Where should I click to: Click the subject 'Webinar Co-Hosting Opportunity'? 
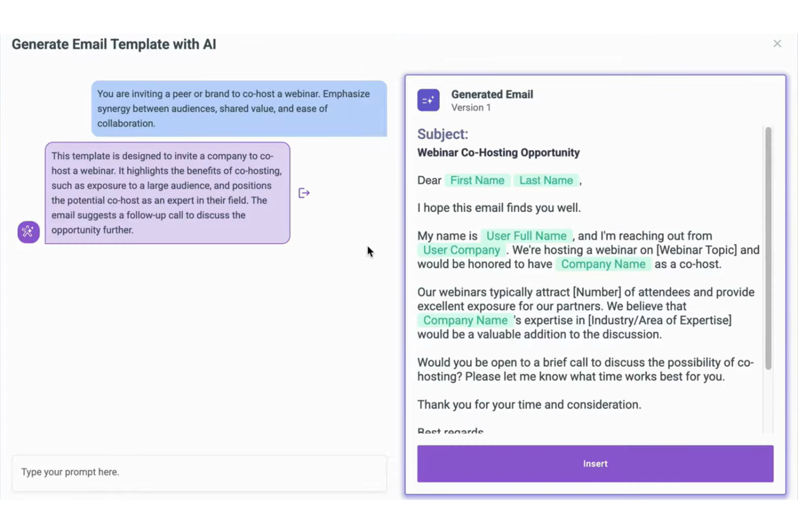(x=498, y=153)
